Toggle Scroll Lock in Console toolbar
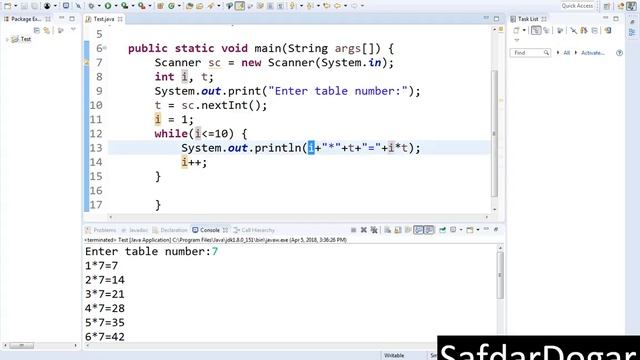 click(398, 230)
